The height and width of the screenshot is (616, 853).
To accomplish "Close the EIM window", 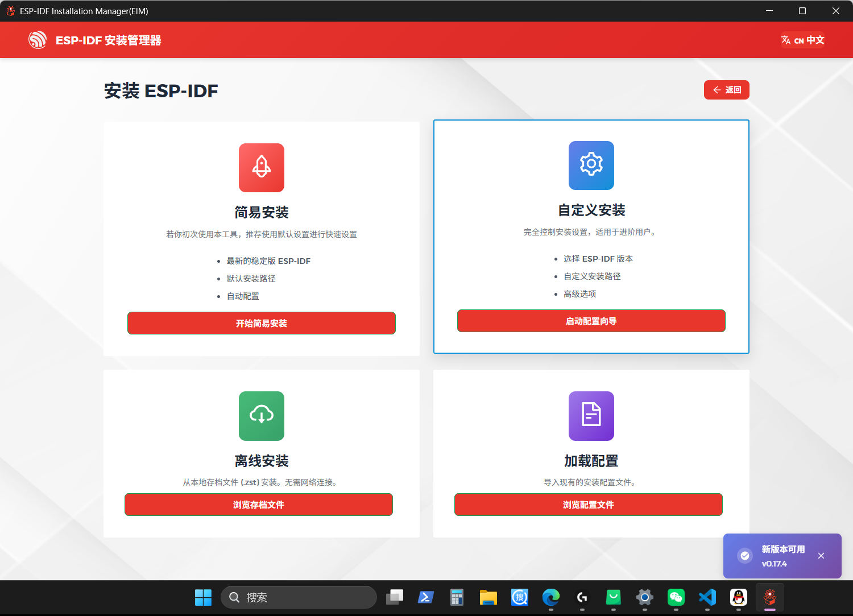I will point(836,11).
